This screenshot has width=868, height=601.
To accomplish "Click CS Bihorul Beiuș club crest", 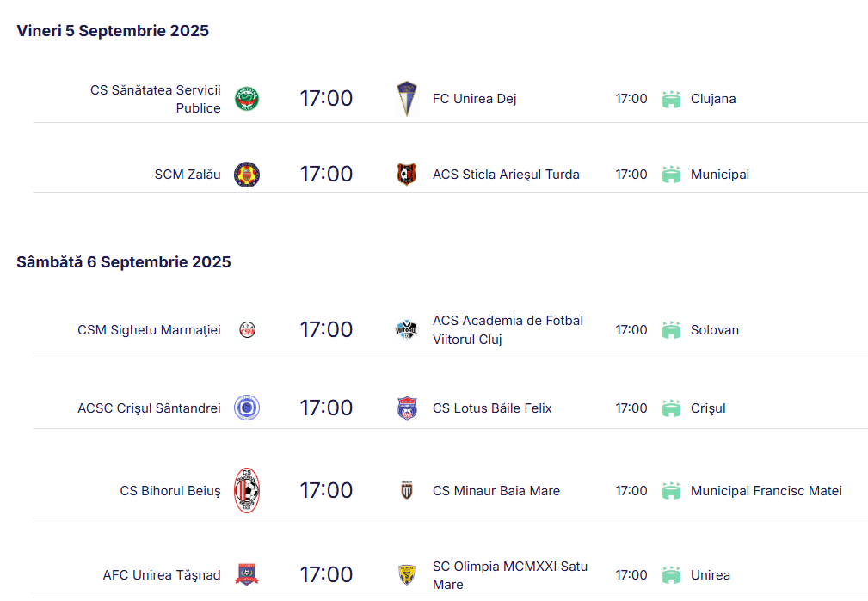I will pyautogui.click(x=247, y=491).
